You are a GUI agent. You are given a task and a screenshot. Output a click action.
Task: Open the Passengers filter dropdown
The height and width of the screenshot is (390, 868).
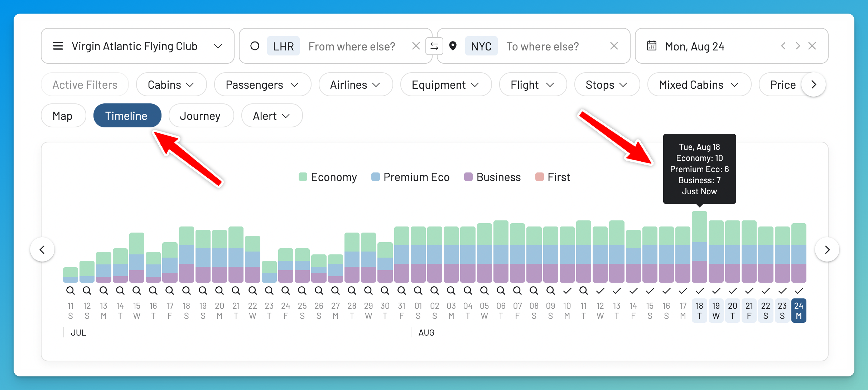coord(262,84)
